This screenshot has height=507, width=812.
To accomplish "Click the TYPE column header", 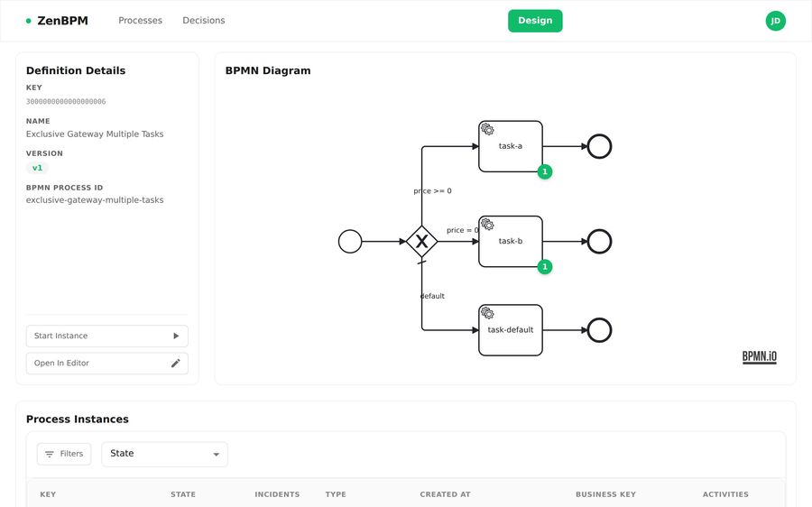I will click(336, 494).
